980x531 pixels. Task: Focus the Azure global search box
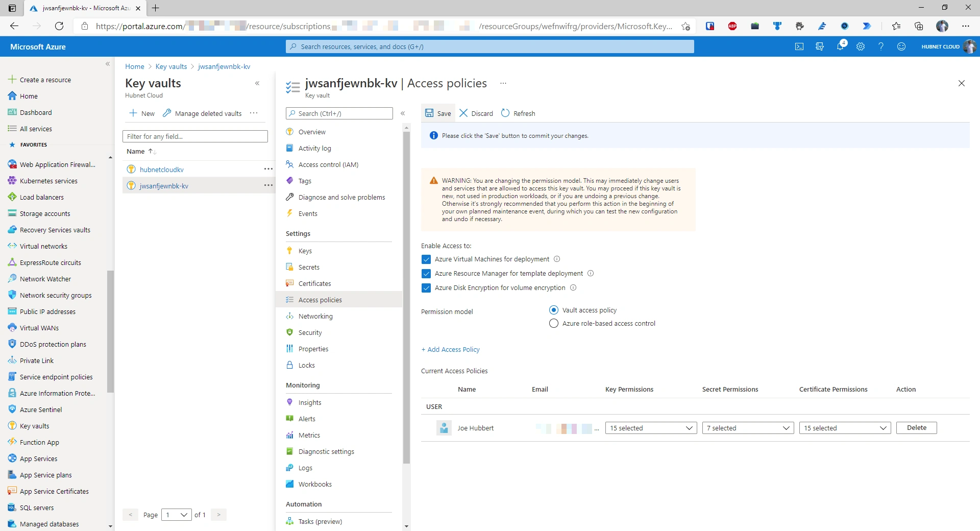(x=490, y=46)
